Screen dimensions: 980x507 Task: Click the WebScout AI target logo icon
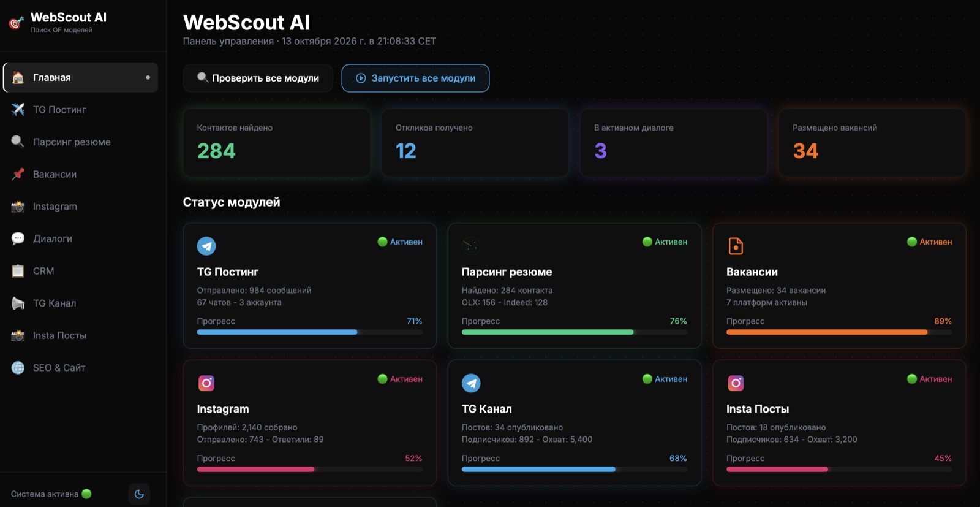tap(17, 23)
